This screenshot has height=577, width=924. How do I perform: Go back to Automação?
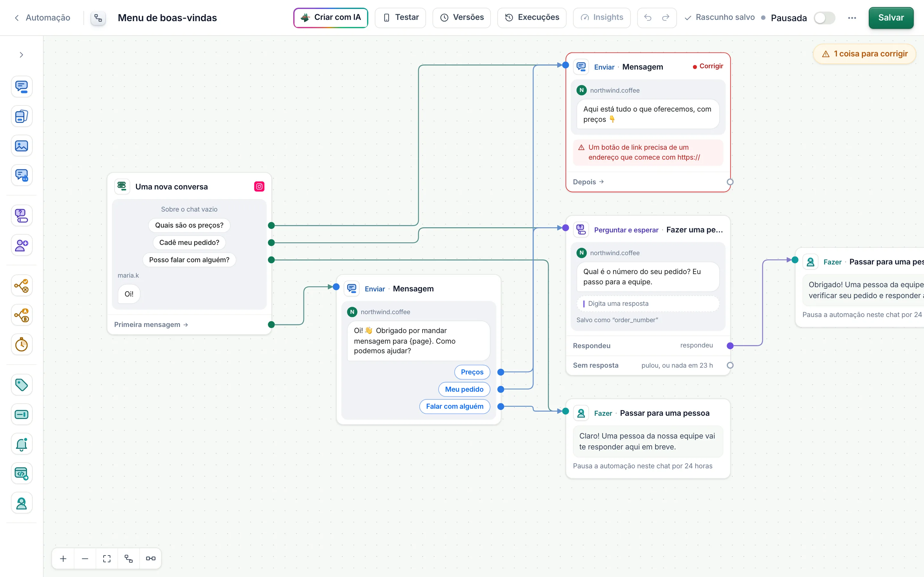[42, 18]
